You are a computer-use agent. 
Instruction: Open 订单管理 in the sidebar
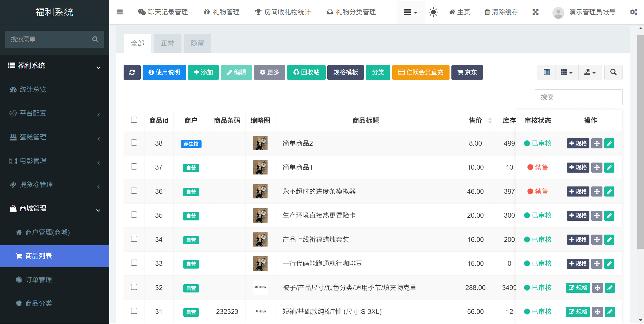tap(55, 280)
